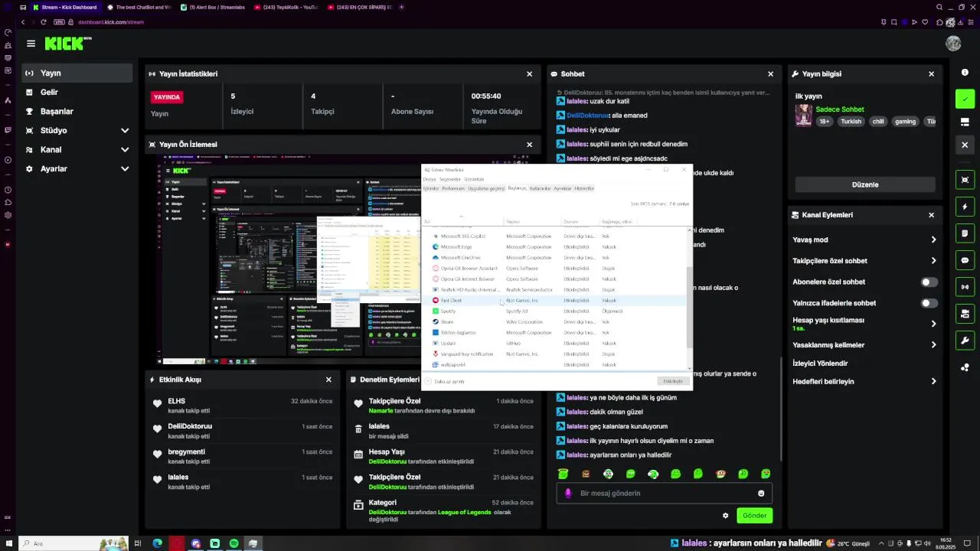The image size is (980, 551).
Task: Click purple identity badge in the message box
Action: 568,494
